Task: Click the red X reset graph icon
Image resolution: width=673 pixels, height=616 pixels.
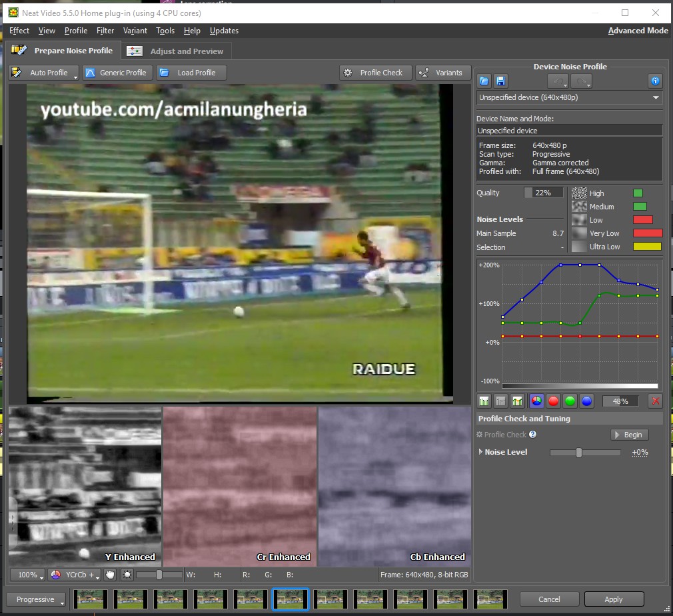Action: point(655,401)
